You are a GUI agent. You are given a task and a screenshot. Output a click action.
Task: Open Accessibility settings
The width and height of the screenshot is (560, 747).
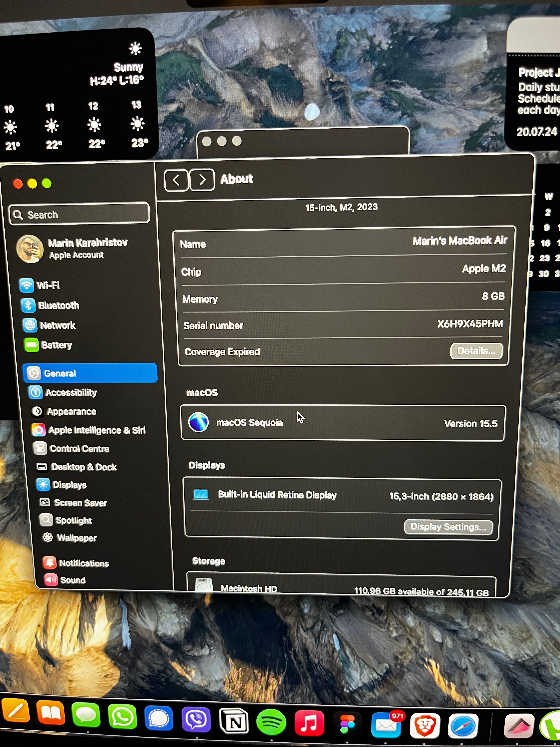click(x=63, y=392)
